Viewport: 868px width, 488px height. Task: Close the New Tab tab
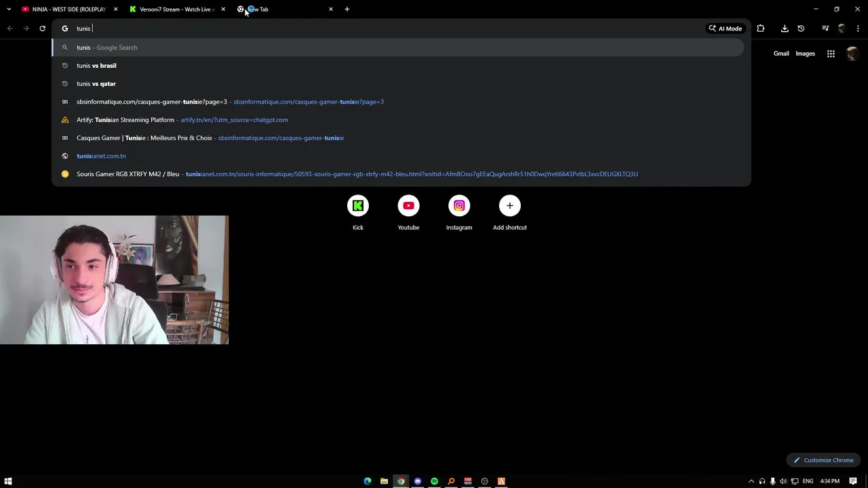(330, 9)
